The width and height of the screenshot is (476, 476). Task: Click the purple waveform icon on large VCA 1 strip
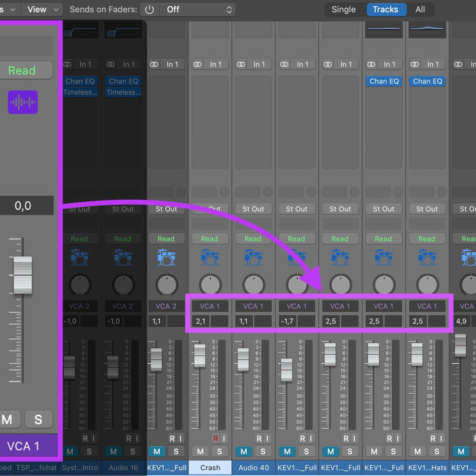coord(22,102)
